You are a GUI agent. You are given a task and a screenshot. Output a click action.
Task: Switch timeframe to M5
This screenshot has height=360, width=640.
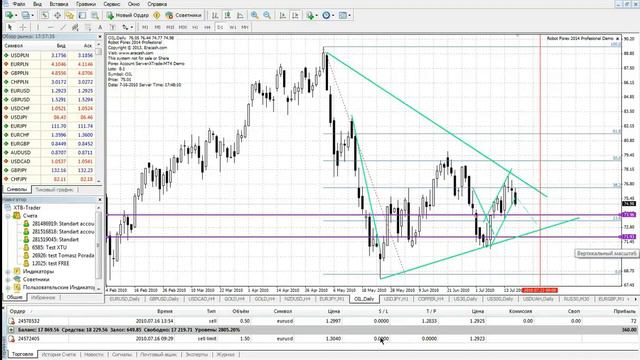158,27
